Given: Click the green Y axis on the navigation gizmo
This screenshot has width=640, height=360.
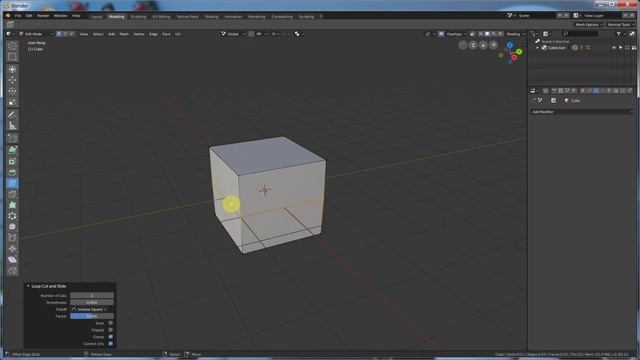Looking at the screenshot, I should 519,52.
